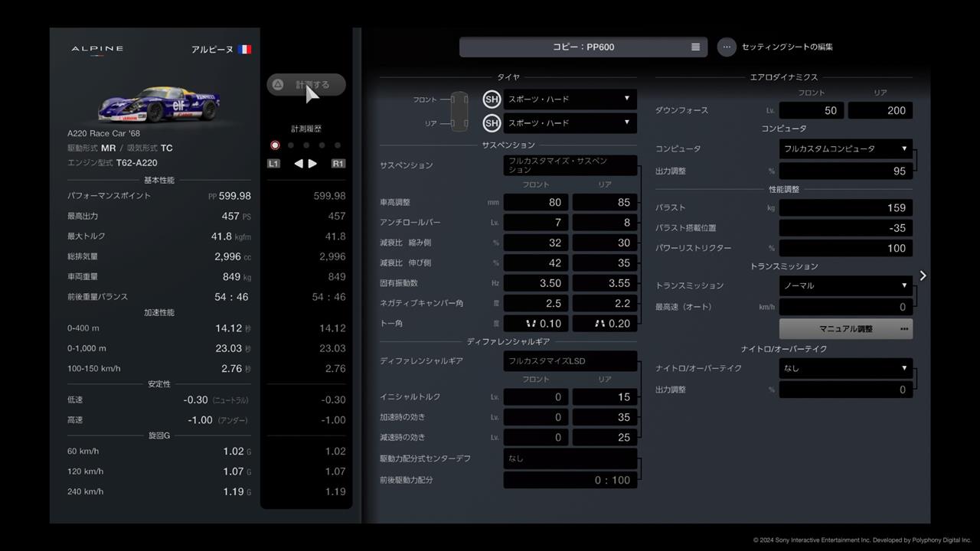Click the 計測する measure button

tap(306, 85)
